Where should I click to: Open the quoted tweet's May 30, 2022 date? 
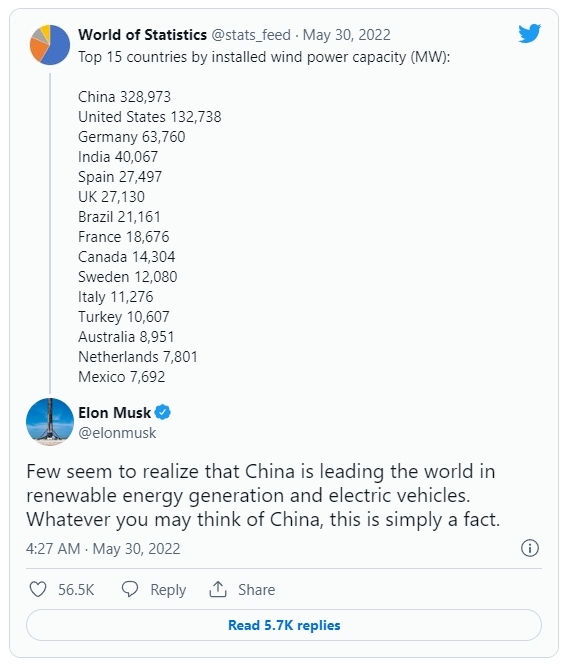coord(346,35)
